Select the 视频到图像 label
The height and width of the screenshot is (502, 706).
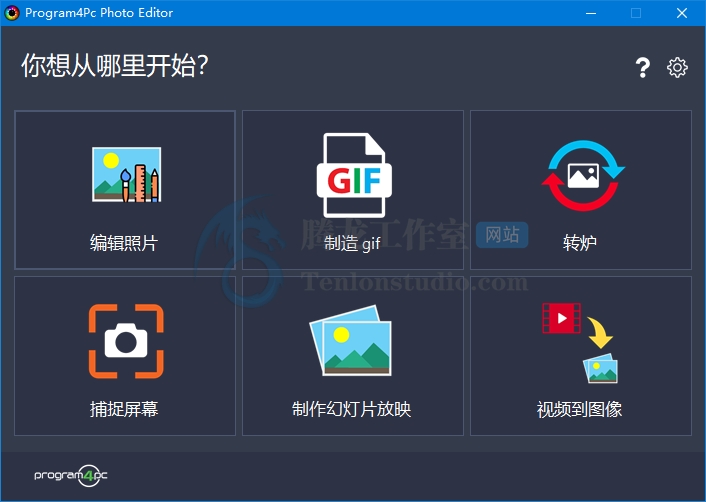pos(579,409)
